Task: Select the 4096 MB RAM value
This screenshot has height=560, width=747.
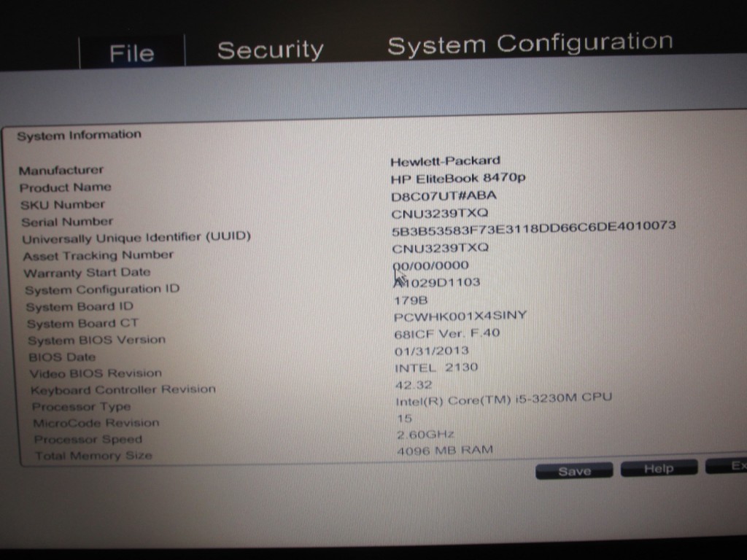Action: coord(445,450)
